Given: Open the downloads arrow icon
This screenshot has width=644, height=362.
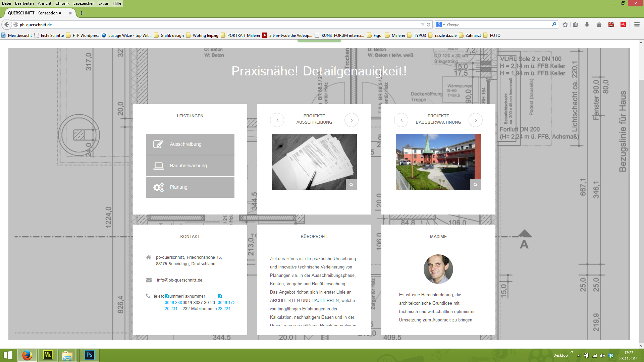Looking at the screenshot, I should tap(587, 24).
